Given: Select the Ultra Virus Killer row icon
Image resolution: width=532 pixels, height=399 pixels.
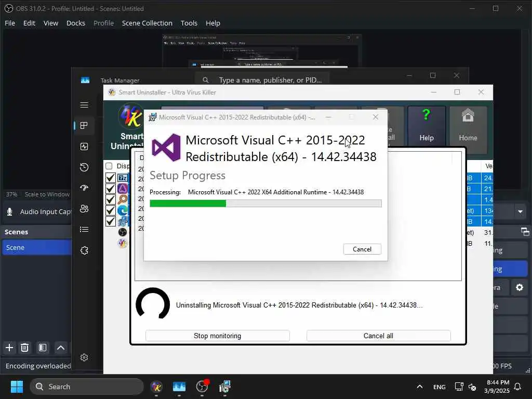Looking at the screenshot, I should pyautogui.click(x=123, y=243).
